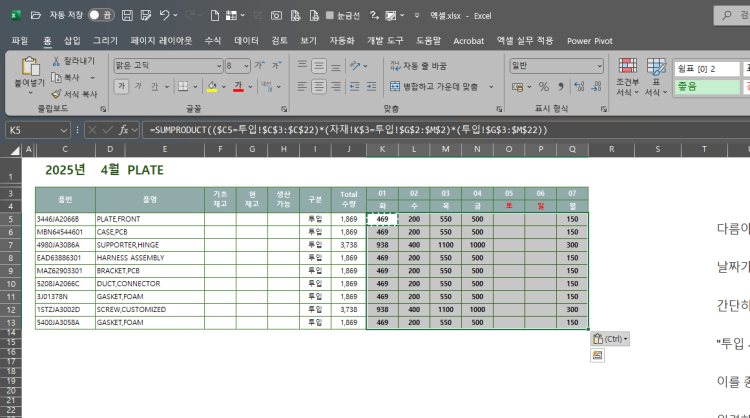This screenshot has height=418, width=750.
Task: Open text orientation angle options
Action: tap(358, 66)
